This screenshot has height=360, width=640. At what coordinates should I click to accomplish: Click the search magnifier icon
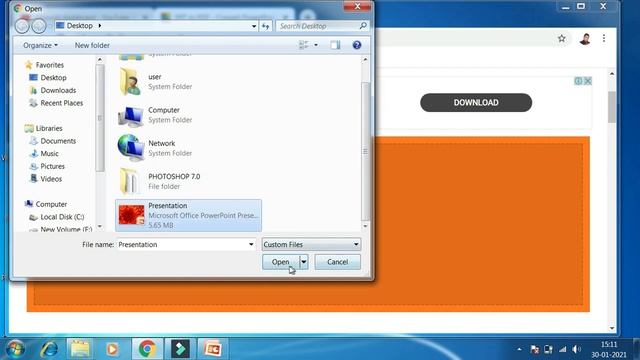click(x=363, y=26)
